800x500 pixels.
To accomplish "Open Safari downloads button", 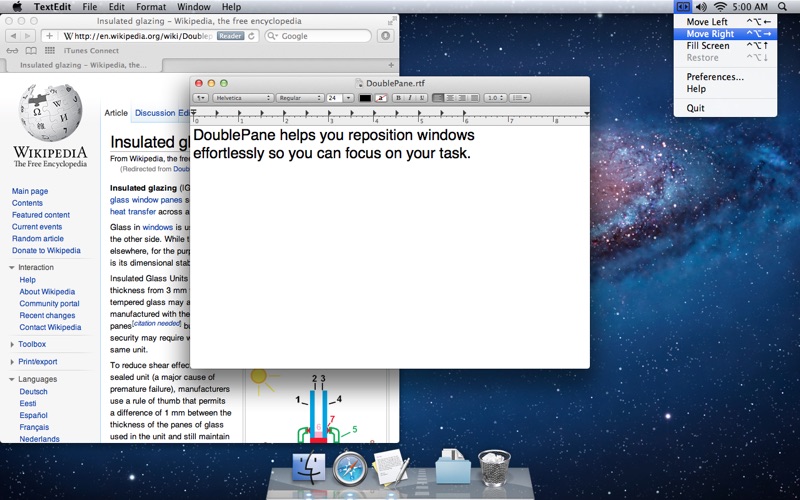I will (x=386, y=36).
